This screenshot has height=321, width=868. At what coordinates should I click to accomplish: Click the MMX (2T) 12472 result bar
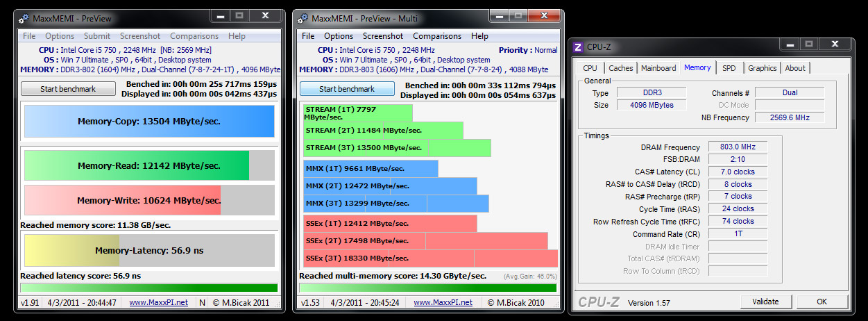coord(390,186)
